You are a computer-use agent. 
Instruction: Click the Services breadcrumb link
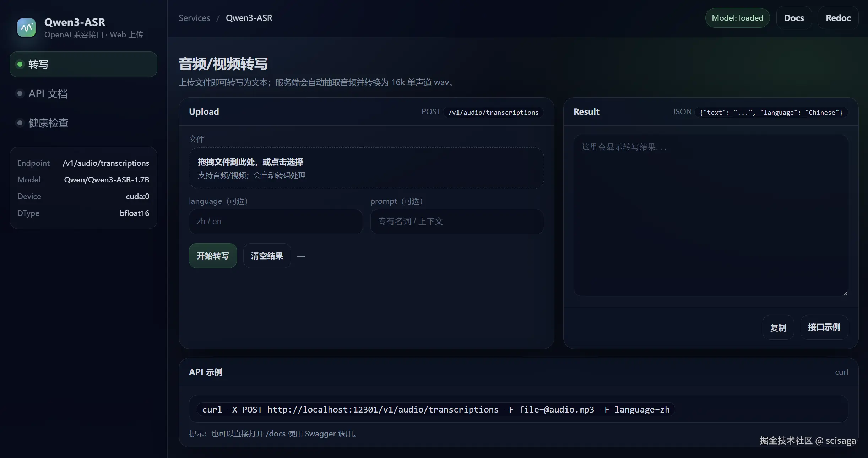194,17
